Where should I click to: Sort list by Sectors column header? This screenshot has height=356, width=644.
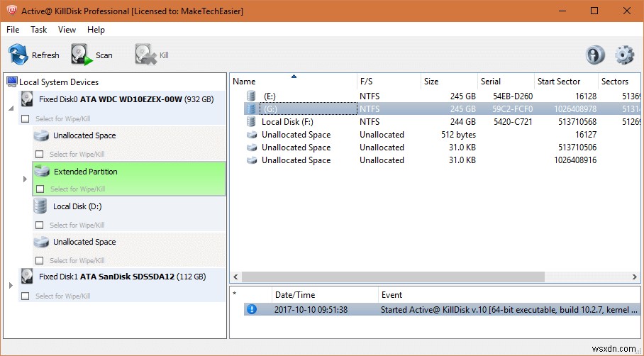point(619,82)
